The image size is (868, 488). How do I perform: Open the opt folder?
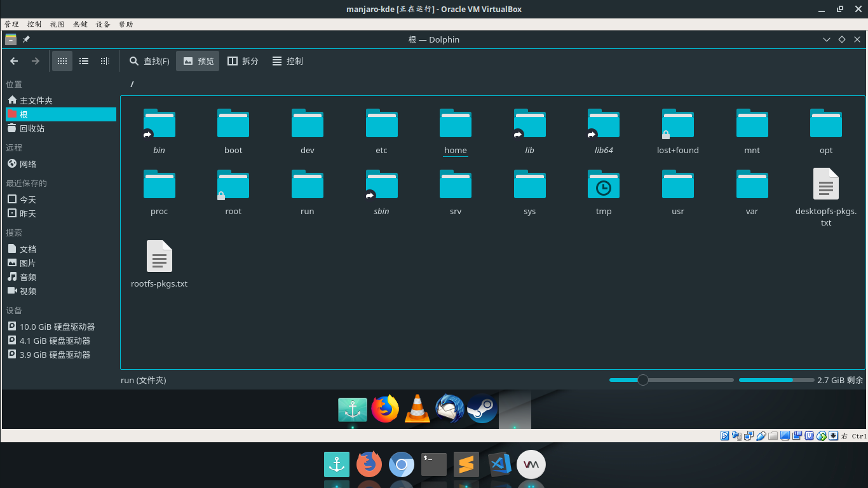click(826, 132)
